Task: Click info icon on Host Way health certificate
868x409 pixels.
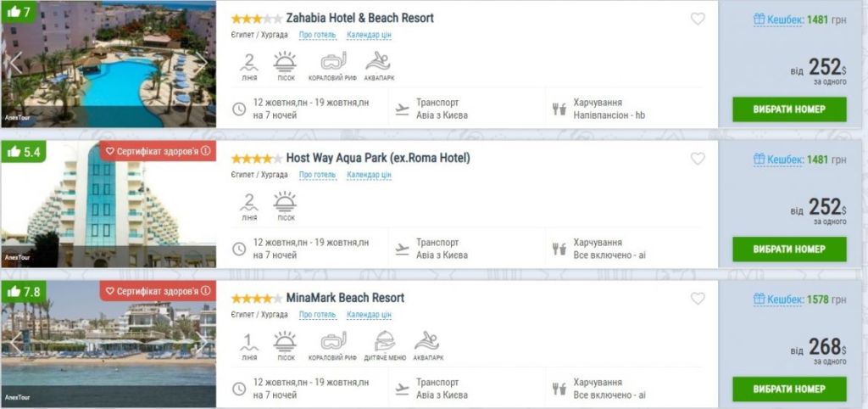Action: click(204, 151)
